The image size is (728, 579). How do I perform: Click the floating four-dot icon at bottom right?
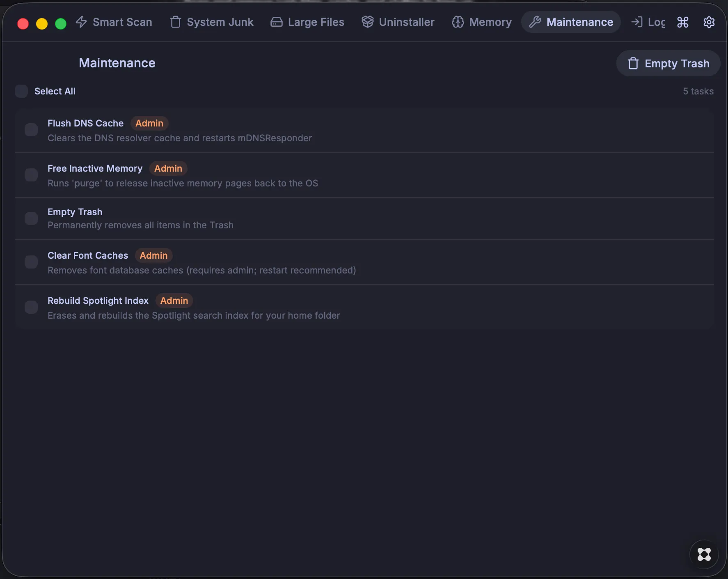click(704, 554)
